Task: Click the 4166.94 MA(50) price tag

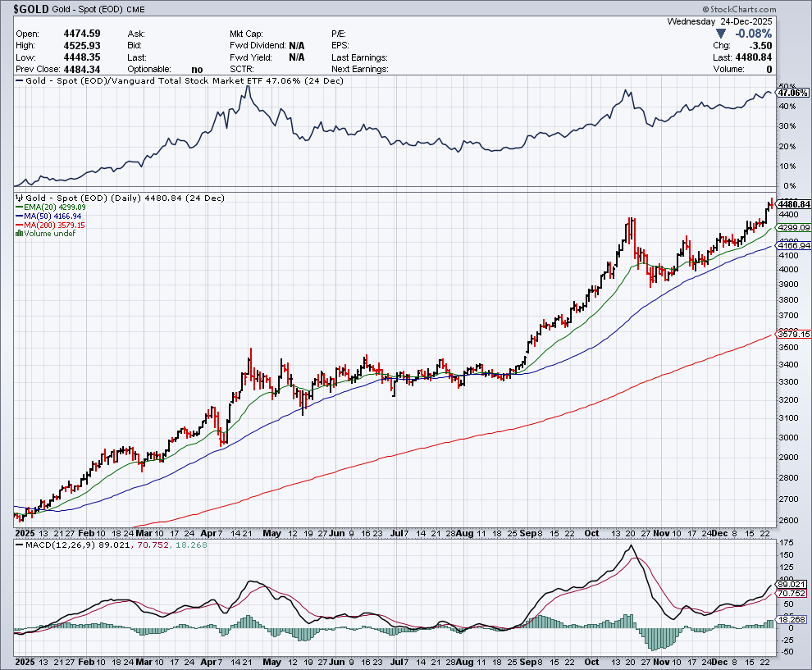Action: click(794, 245)
